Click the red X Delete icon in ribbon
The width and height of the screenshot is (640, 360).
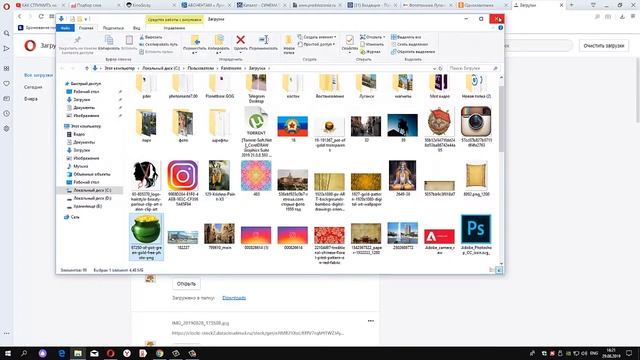pyautogui.click(x=240, y=40)
